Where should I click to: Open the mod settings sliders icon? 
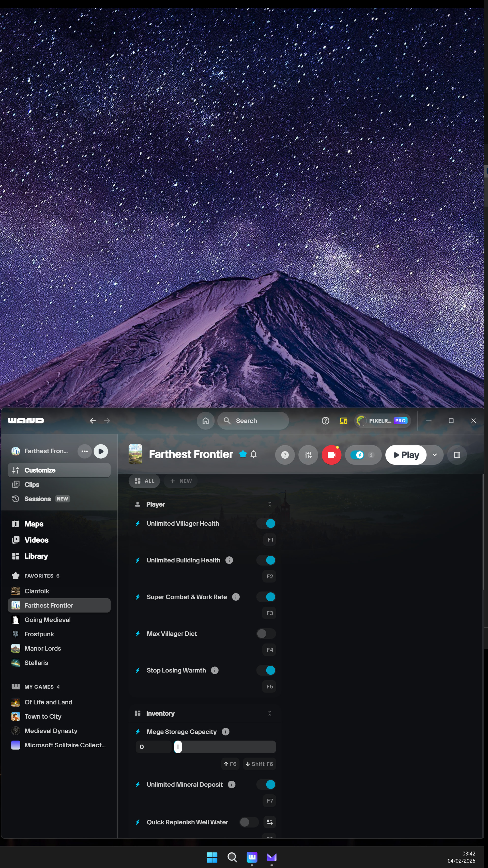pos(308,455)
